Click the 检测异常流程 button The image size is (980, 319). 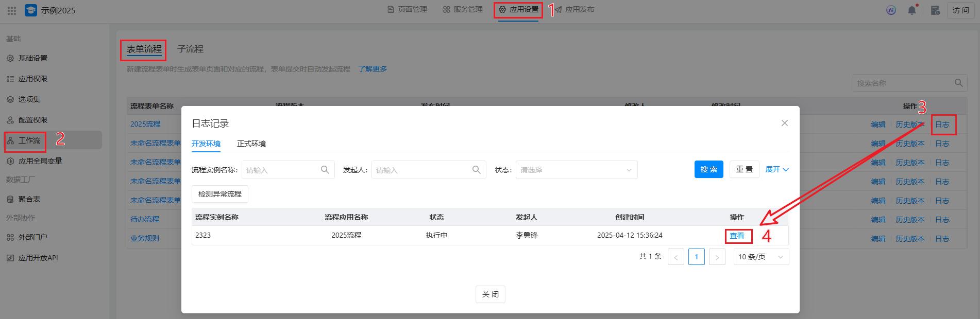[x=220, y=194]
